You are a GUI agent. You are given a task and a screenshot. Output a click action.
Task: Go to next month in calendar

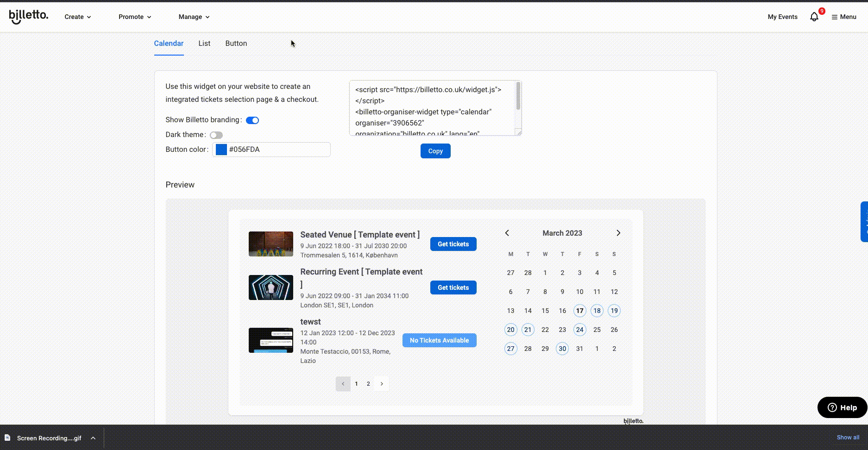tap(618, 233)
